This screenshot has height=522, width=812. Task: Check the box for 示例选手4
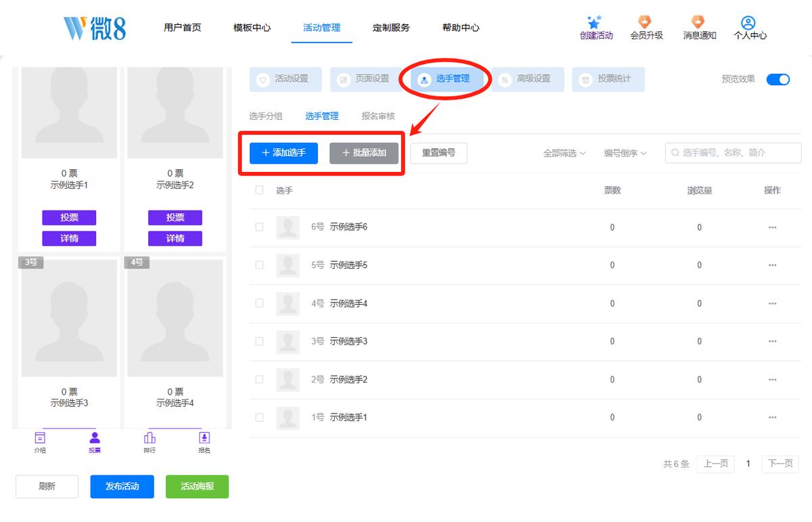(x=259, y=303)
